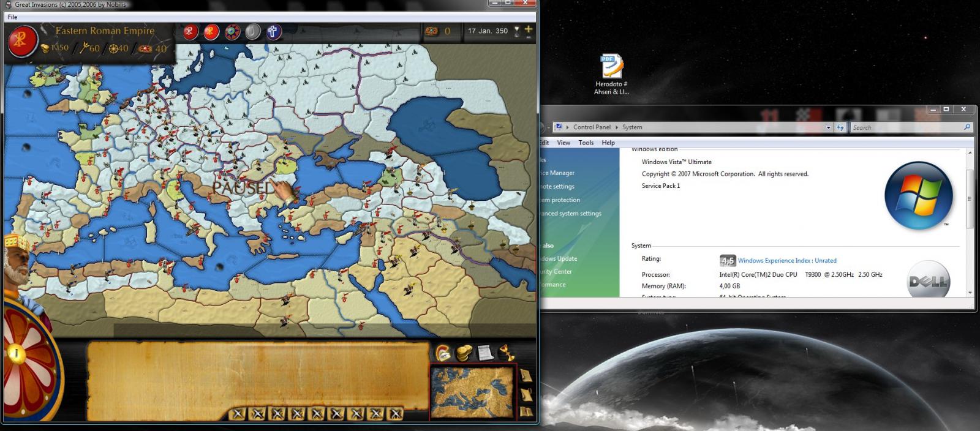The width and height of the screenshot is (980, 431).
Task: Expand the address bar history dropdown
Action: click(828, 127)
